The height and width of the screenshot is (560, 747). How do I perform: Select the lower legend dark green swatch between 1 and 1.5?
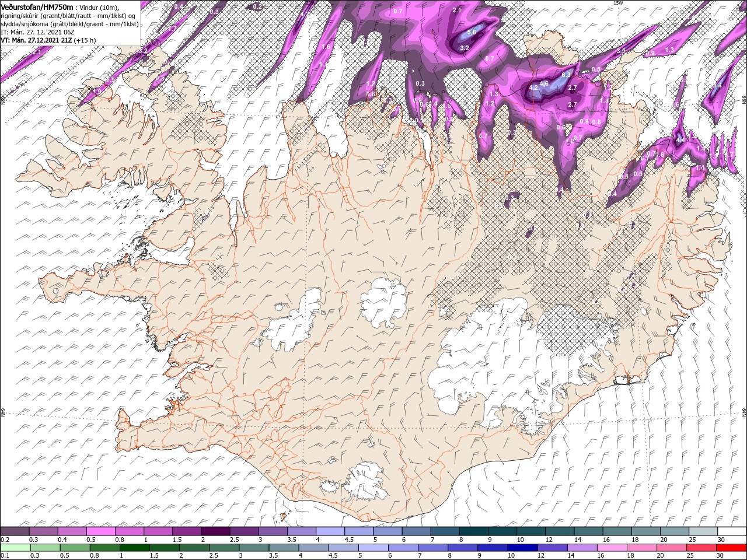134,548
